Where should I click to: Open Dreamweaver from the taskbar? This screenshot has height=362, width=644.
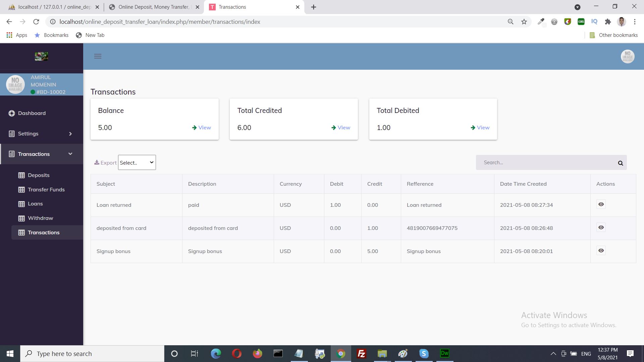click(x=444, y=353)
